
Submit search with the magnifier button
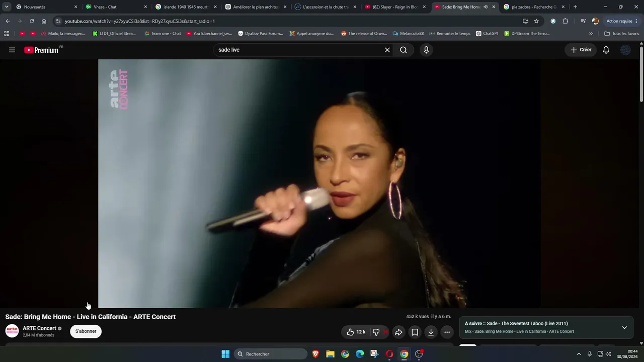click(404, 50)
